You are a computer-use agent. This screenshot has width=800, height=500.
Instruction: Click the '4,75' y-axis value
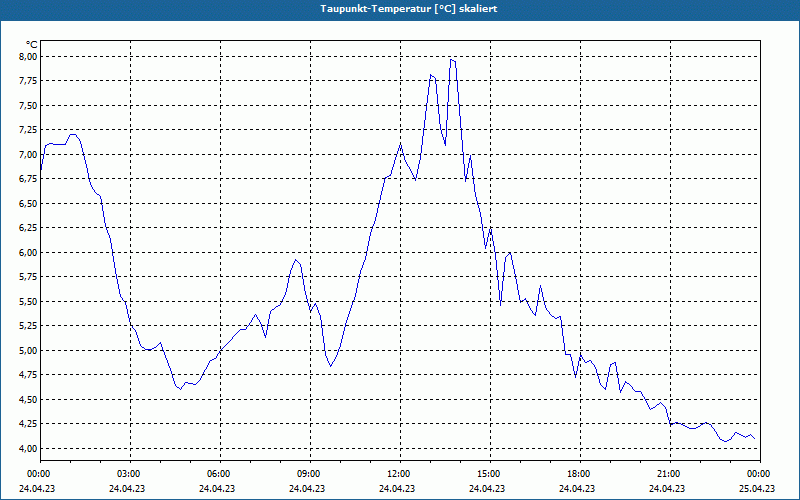pos(29,375)
